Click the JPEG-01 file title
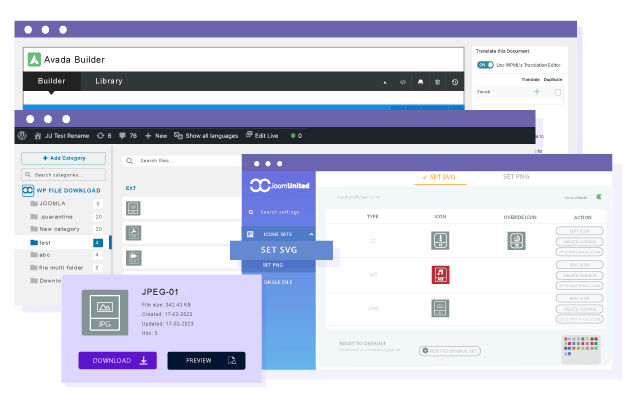Viewport: 630px width, 396px height. [x=160, y=292]
